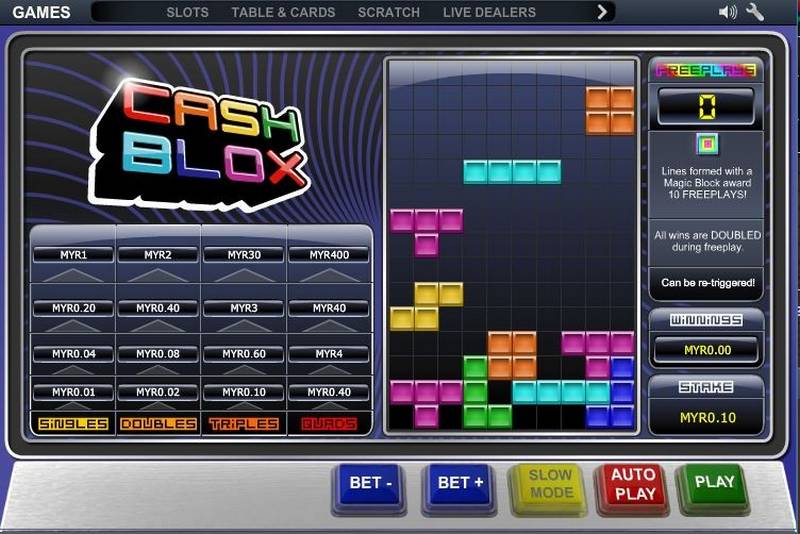
Task: Click the MYR400 quads prize
Action: tap(329, 255)
